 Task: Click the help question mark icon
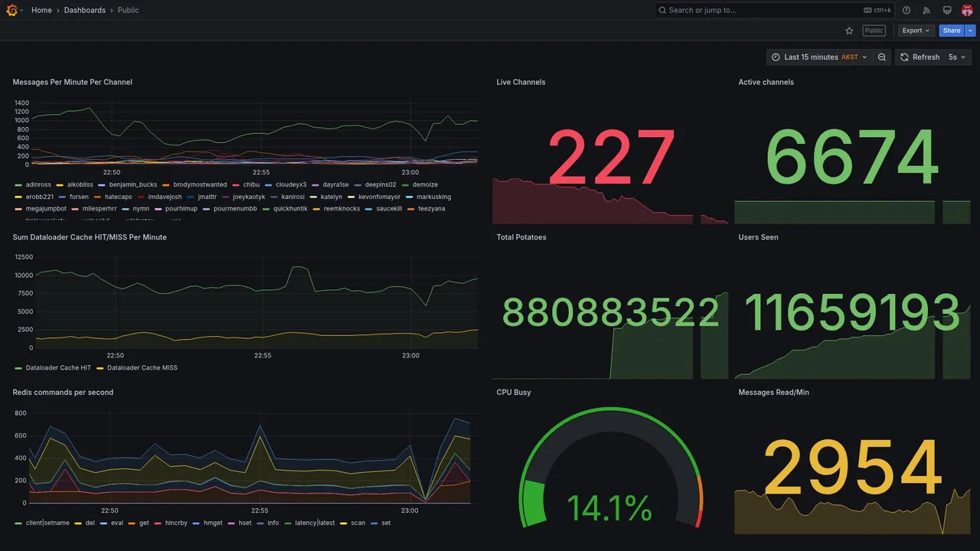[906, 10]
